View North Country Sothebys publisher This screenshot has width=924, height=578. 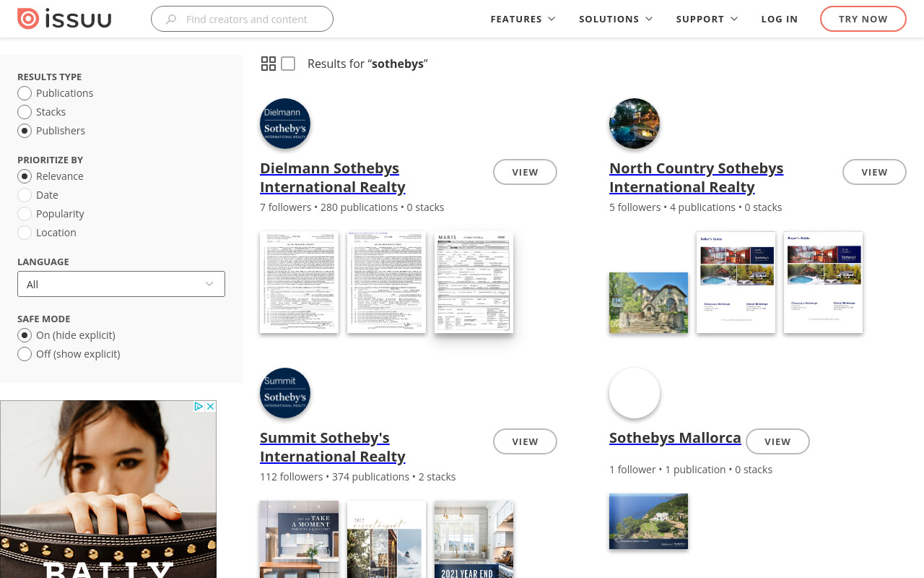874,172
